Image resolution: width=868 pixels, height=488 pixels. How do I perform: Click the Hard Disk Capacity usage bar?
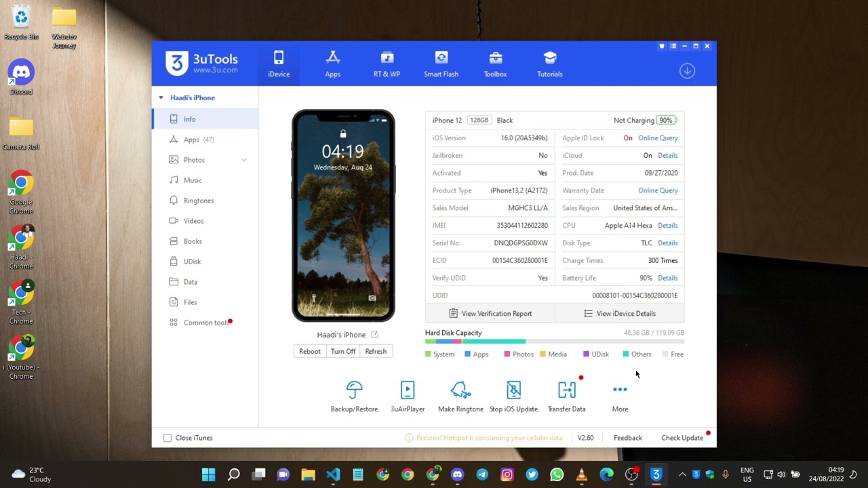coord(555,342)
